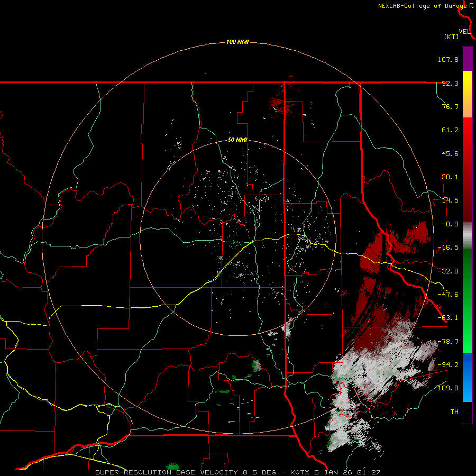
Task: Click the 50 NMI range ring label
Action: pyautogui.click(x=237, y=140)
